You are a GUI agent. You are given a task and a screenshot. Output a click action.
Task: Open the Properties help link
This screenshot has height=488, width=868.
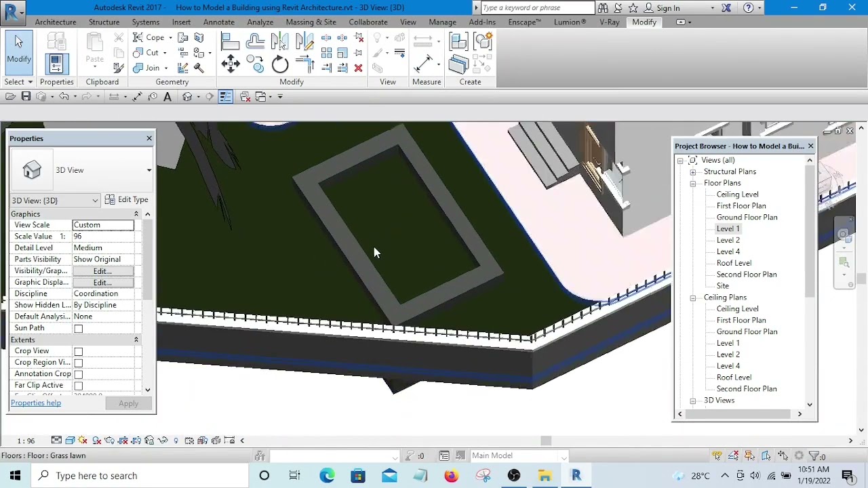pyautogui.click(x=36, y=403)
